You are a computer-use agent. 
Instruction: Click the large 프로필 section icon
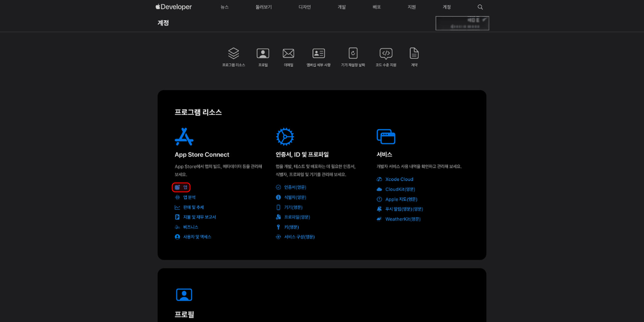click(x=184, y=295)
